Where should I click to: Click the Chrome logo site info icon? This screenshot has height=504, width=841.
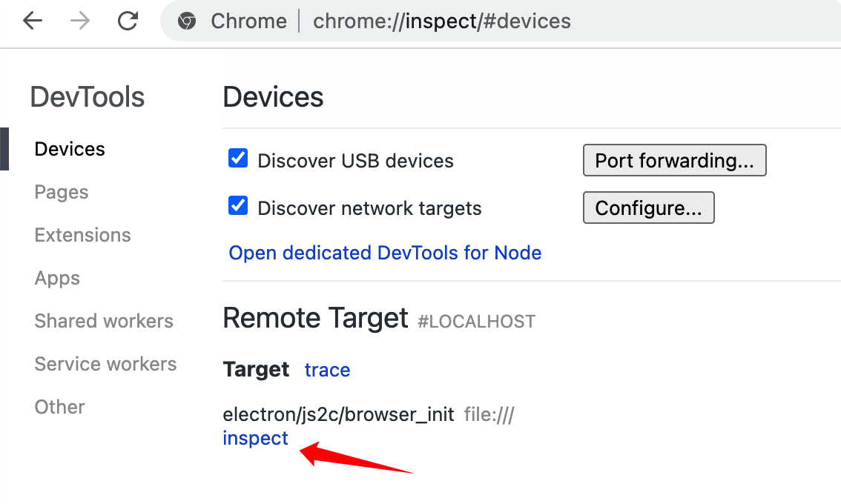187,21
